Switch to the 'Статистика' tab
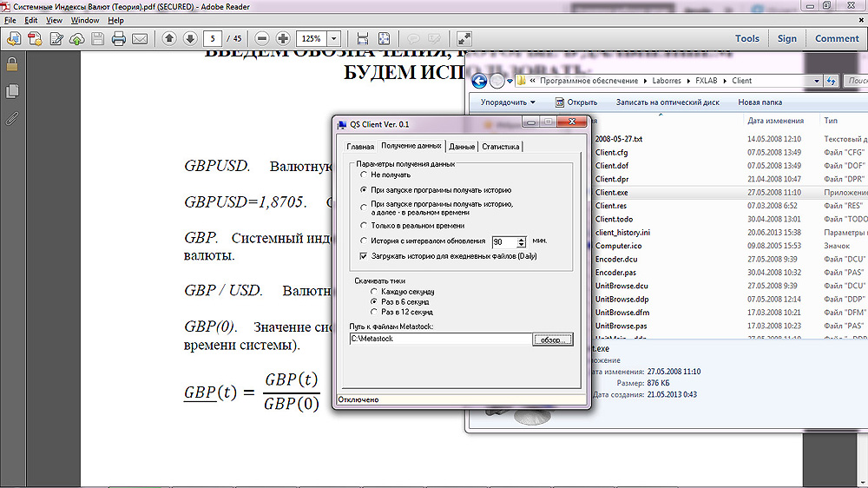 coord(500,147)
